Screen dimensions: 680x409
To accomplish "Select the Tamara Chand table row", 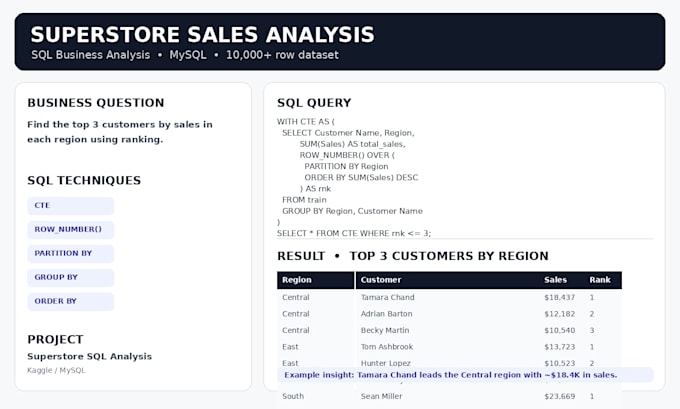I will pyautogui.click(x=449, y=298).
